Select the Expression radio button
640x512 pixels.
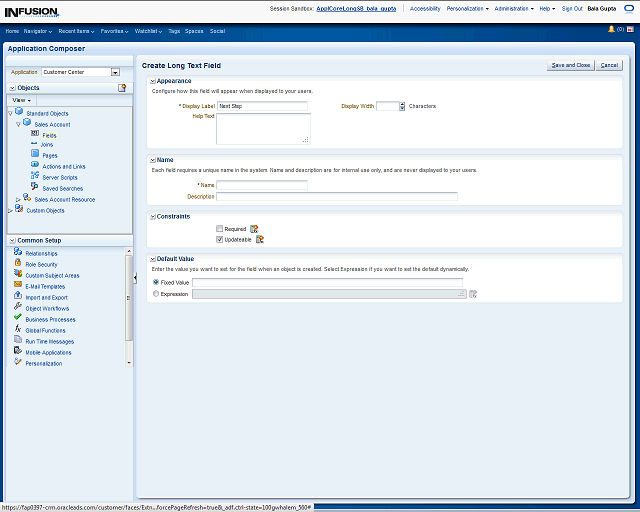155,294
